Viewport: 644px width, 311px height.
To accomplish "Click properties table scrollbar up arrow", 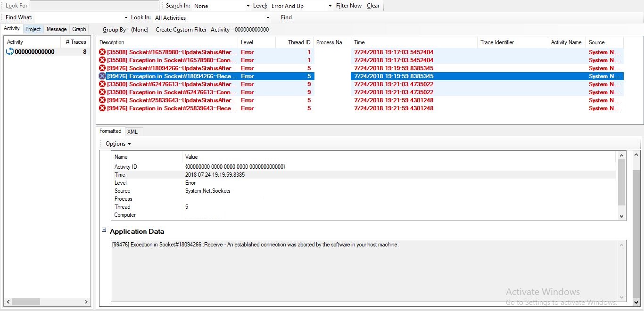I will [x=621, y=155].
